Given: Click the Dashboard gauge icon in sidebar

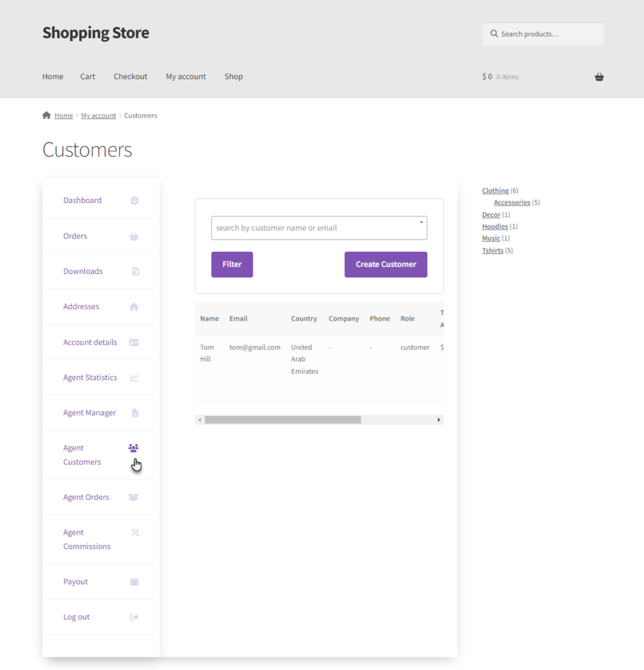Looking at the screenshot, I should point(134,200).
